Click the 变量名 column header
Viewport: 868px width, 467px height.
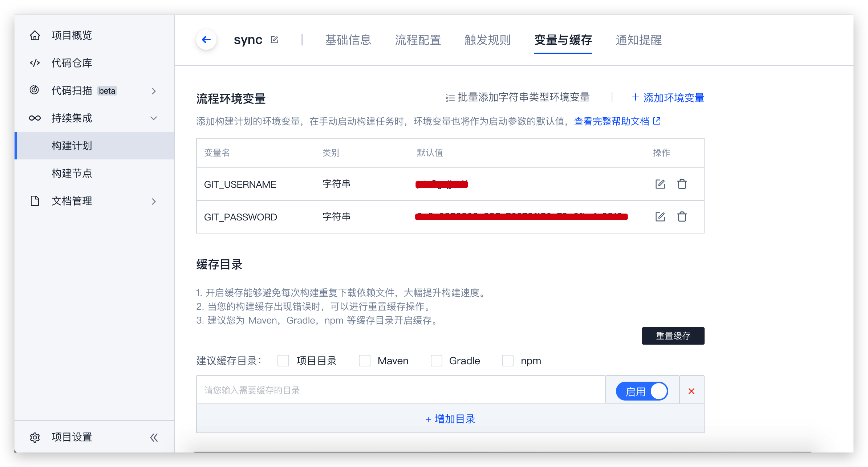click(217, 153)
